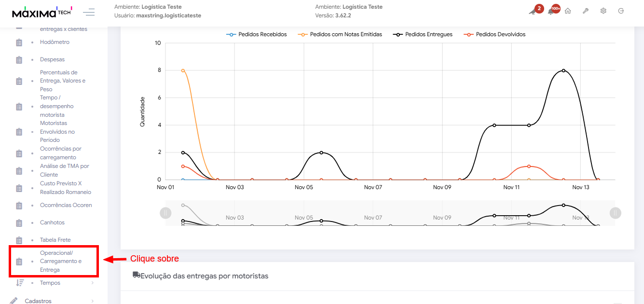Open the wrench tools icon
This screenshot has width=644, height=304.
(586, 11)
